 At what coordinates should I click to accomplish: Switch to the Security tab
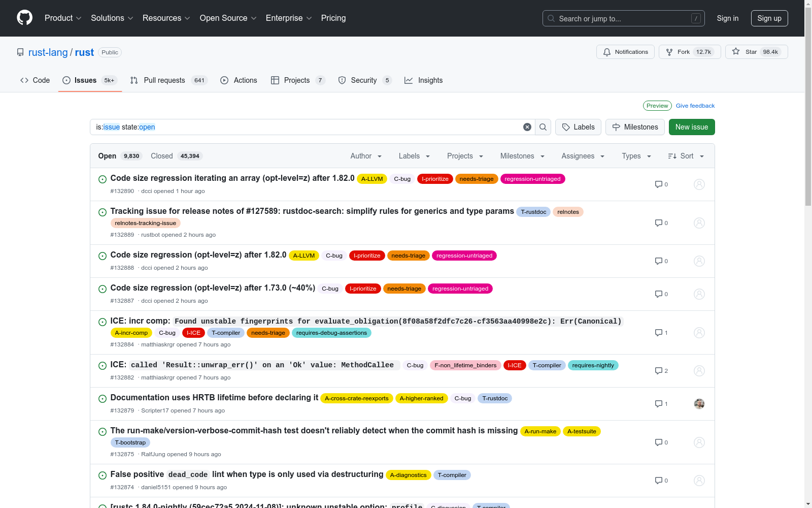365,80
